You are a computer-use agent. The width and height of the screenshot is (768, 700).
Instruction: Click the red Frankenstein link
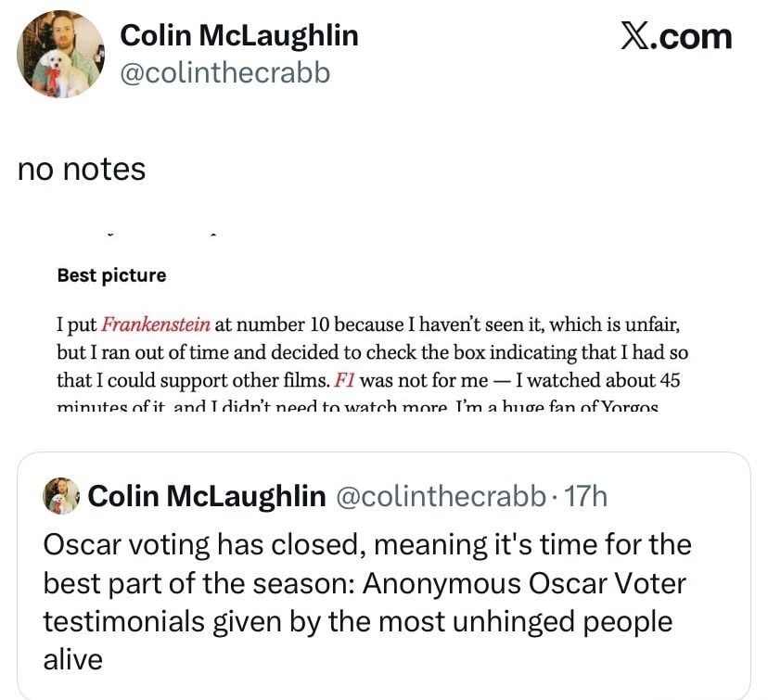tap(156, 325)
